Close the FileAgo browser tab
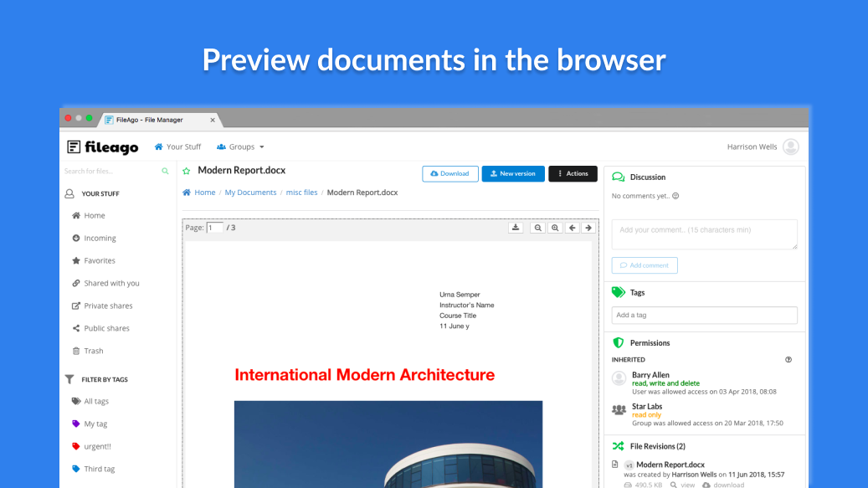Screen dimensions: 868x488 pos(213,120)
